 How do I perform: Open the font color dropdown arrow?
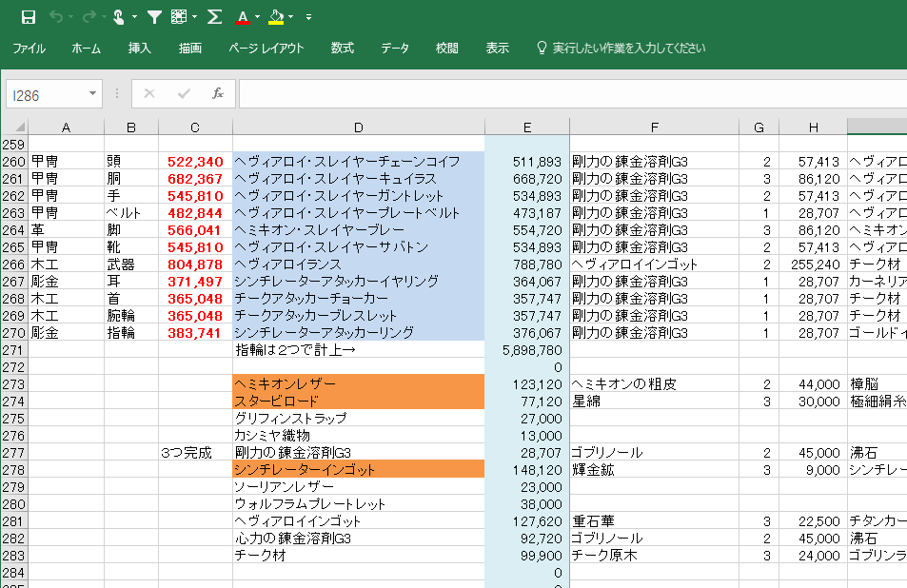click(258, 17)
